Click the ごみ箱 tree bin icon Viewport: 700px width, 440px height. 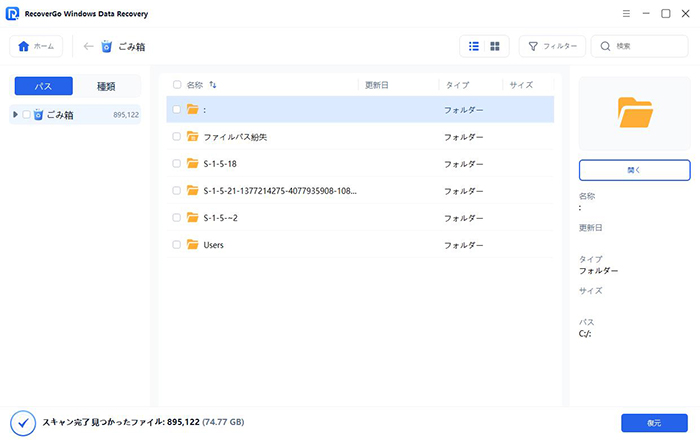pyautogui.click(x=38, y=115)
